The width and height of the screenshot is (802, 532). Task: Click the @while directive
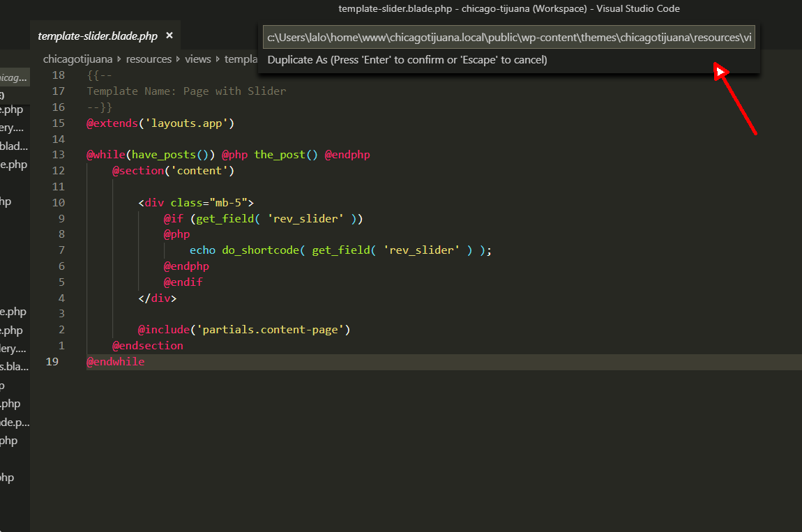pos(106,155)
